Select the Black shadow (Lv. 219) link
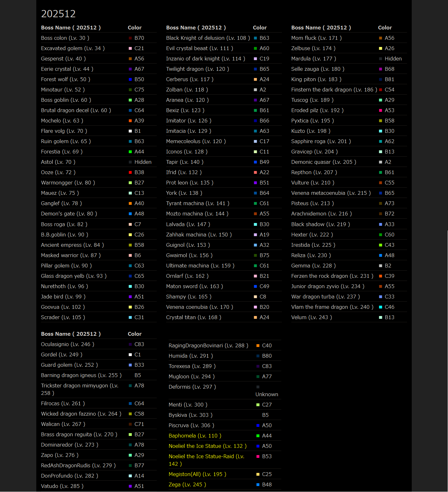448x492 pixels. click(321, 224)
